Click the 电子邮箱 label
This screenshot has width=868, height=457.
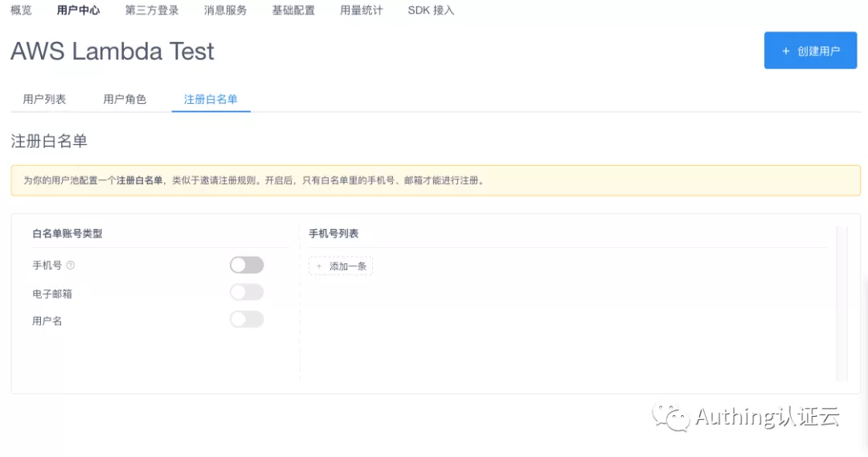(x=52, y=294)
